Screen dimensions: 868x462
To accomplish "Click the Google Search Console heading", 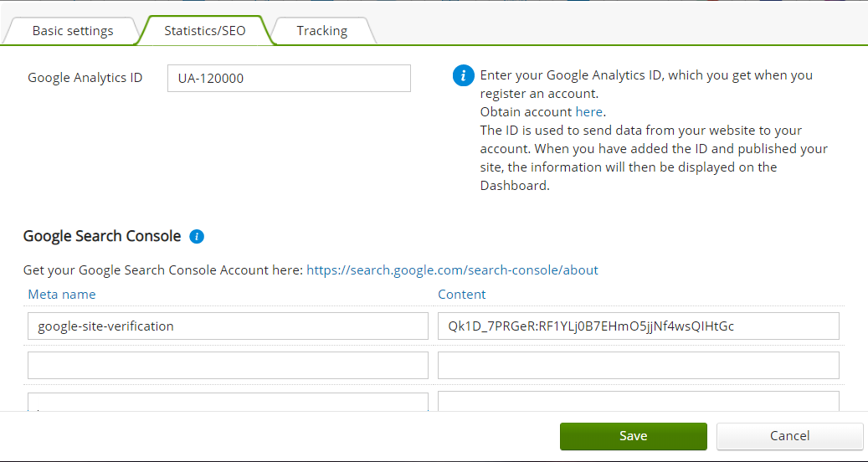I will [x=102, y=236].
